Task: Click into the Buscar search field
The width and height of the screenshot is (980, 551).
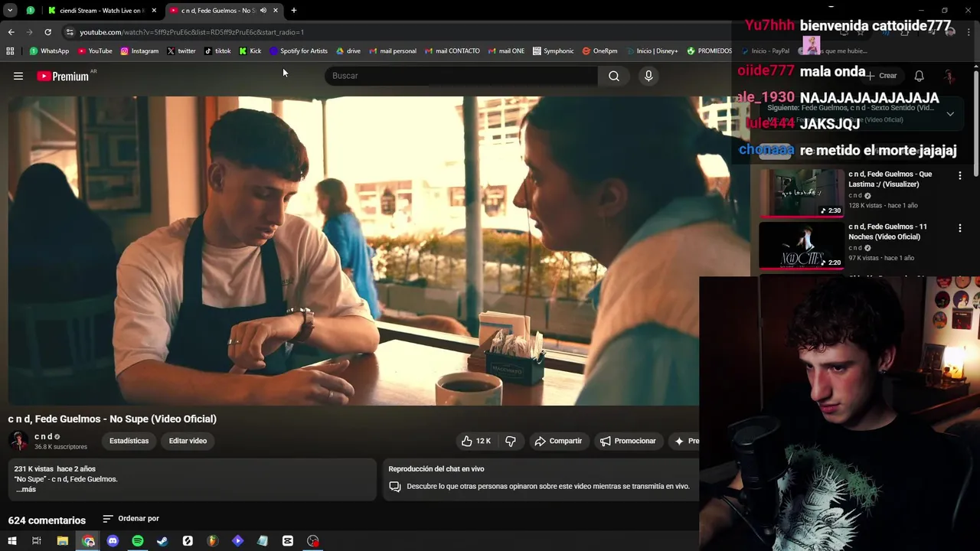Action: click(x=461, y=76)
